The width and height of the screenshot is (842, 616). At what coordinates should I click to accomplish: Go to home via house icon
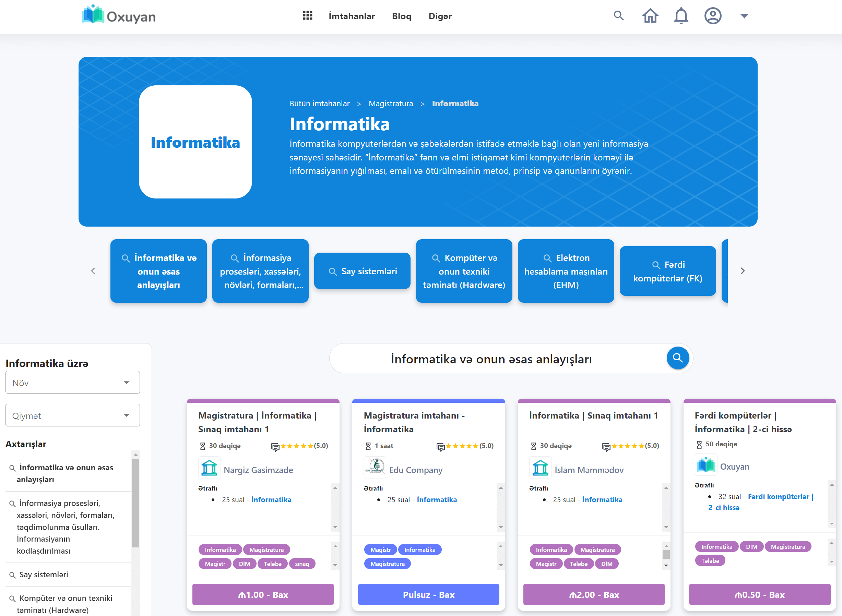click(650, 16)
